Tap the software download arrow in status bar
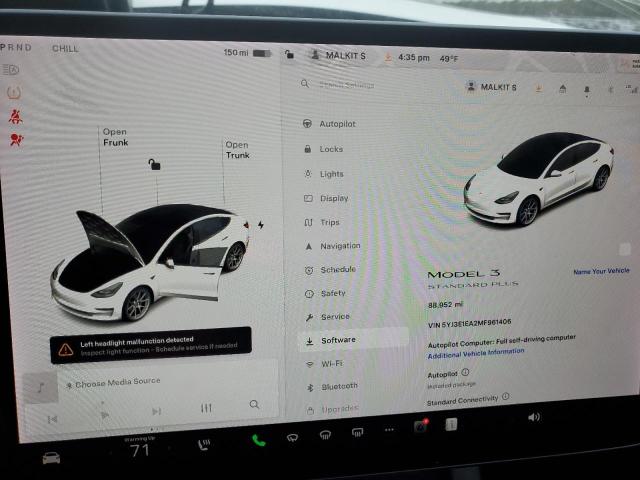The height and width of the screenshot is (480, 640). (x=388, y=58)
